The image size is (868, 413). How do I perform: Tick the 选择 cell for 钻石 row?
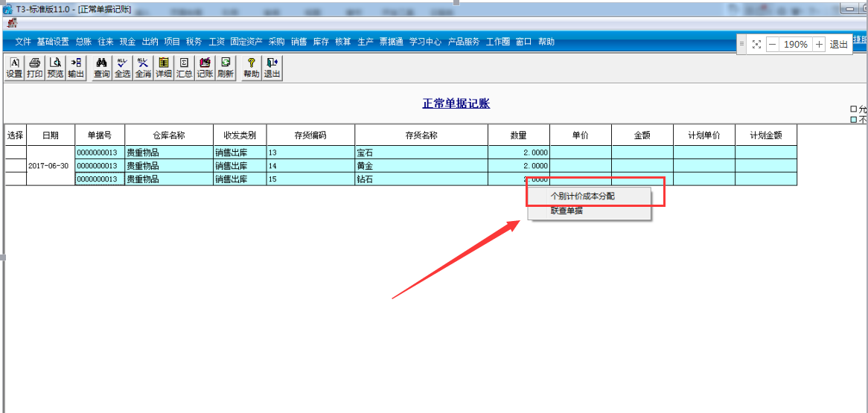click(16, 179)
